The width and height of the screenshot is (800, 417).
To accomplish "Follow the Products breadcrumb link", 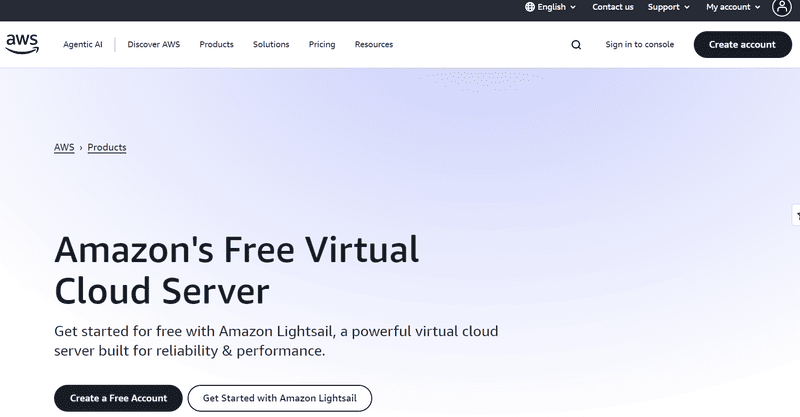I will 107,148.
